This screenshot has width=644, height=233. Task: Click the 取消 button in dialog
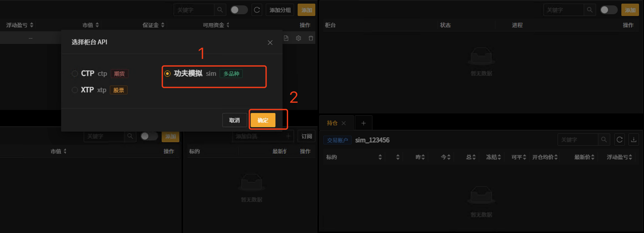pyautogui.click(x=234, y=120)
